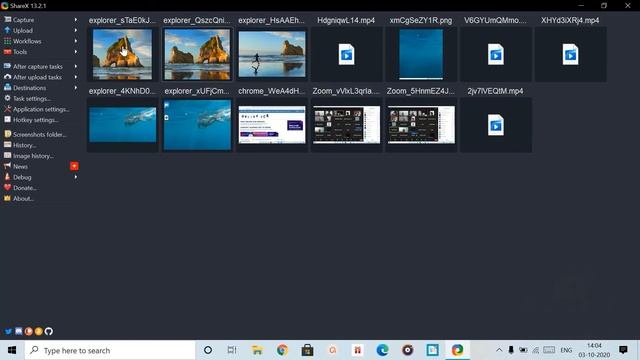Select the 2jv7lVEQtM.mp4 video file icon

[496, 125]
